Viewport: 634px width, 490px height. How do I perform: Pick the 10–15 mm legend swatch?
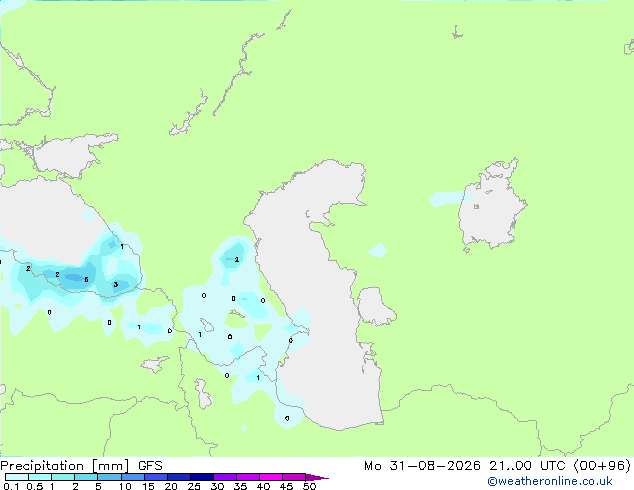click(x=132, y=477)
